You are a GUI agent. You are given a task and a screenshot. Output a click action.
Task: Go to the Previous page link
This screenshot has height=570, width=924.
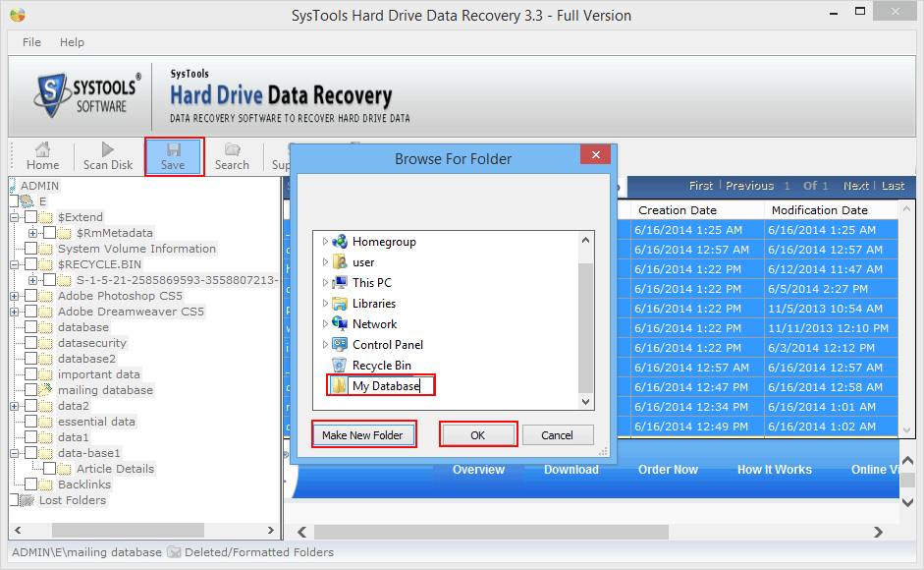(749, 186)
